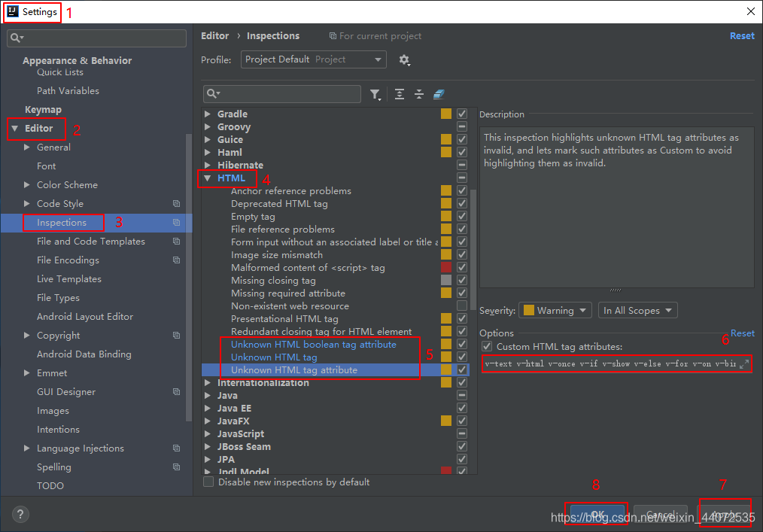763x532 pixels.
Task: Open Live Templates settings page
Action: click(69, 279)
